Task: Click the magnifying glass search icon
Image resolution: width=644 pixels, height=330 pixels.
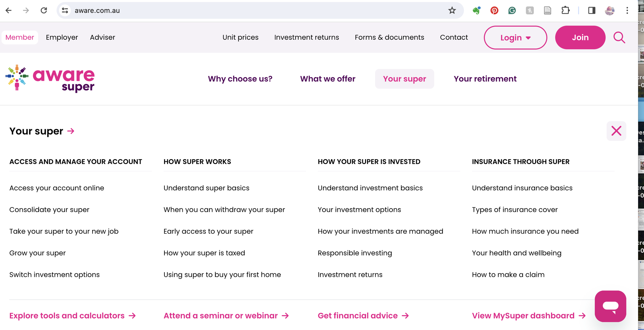Action: pyautogui.click(x=619, y=38)
